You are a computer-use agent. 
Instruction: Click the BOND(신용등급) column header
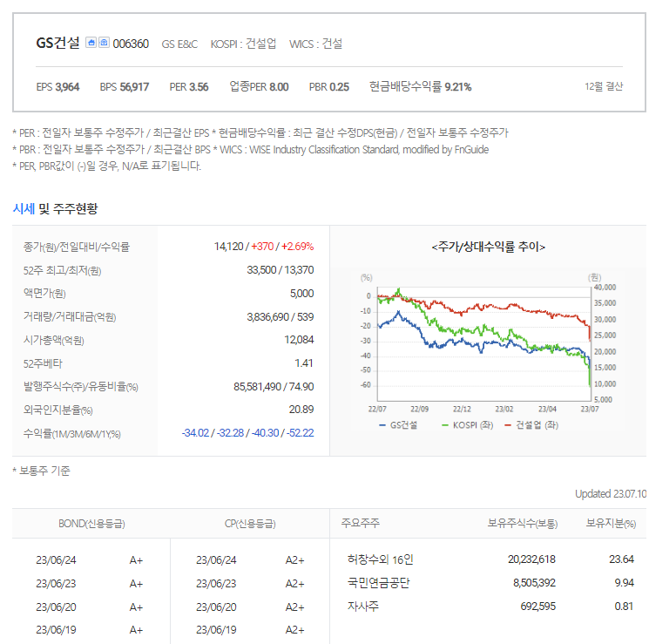point(91,524)
